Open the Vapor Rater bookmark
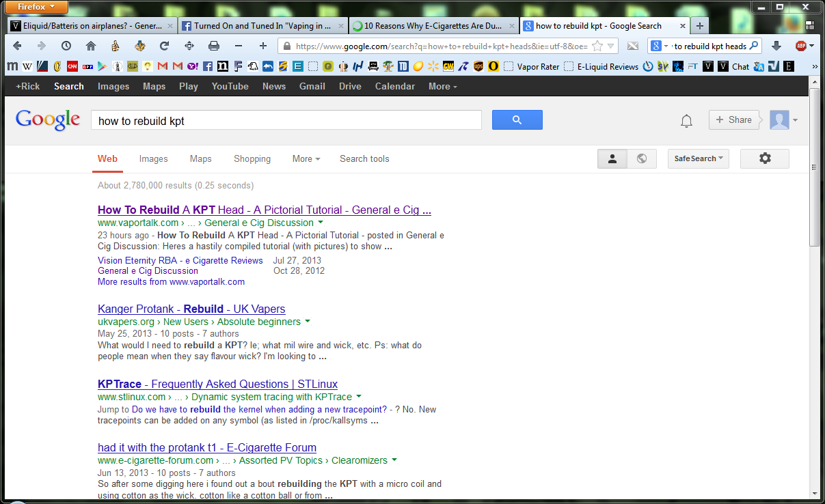The height and width of the screenshot is (504, 825). click(x=532, y=66)
